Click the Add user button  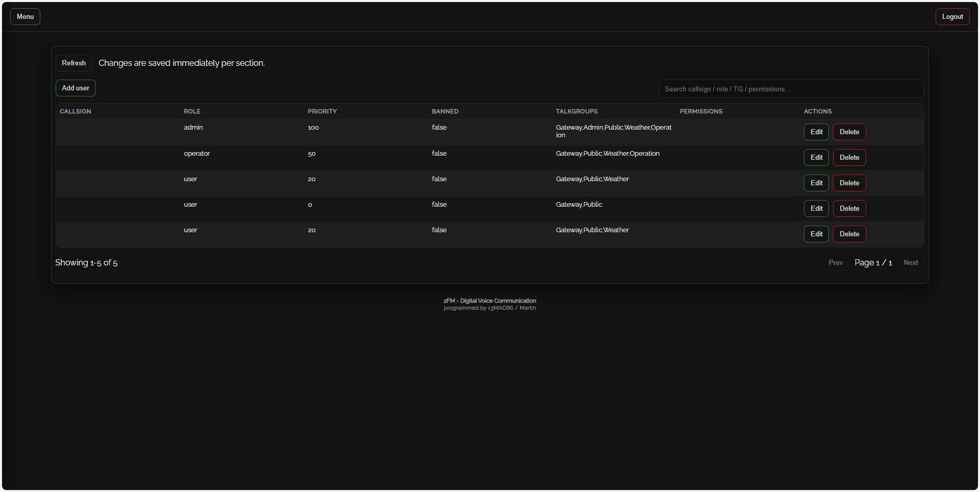point(76,88)
